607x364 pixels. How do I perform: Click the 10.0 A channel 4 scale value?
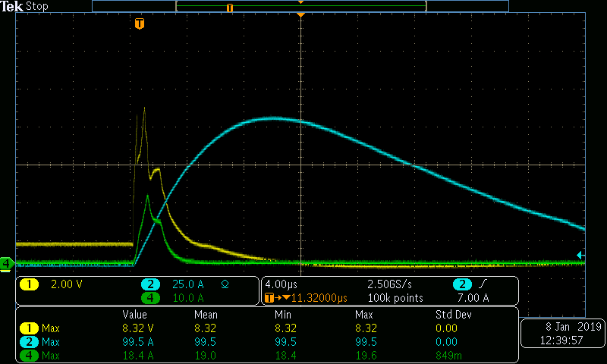188,298
